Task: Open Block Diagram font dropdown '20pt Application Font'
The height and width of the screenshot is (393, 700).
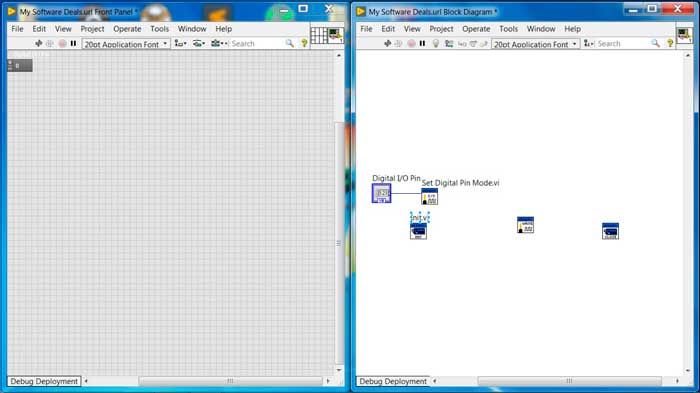Action: coord(535,44)
